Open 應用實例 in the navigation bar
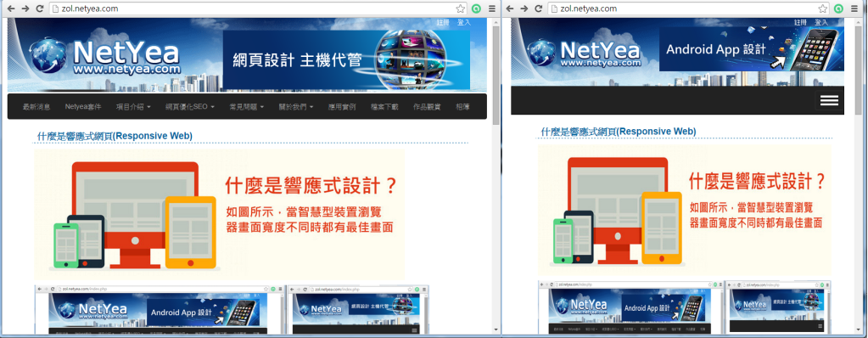 pyautogui.click(x=342, y=107)
